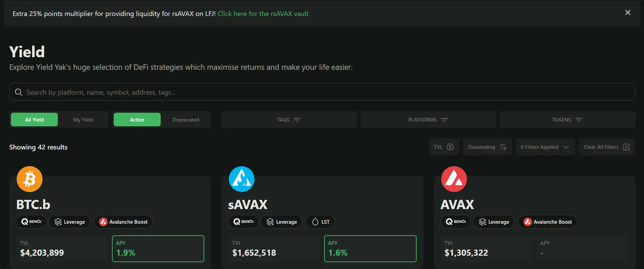Viewport: 644px width, 269px height.
Task: Expand the TAGS filter
Action: pos(289,120)
